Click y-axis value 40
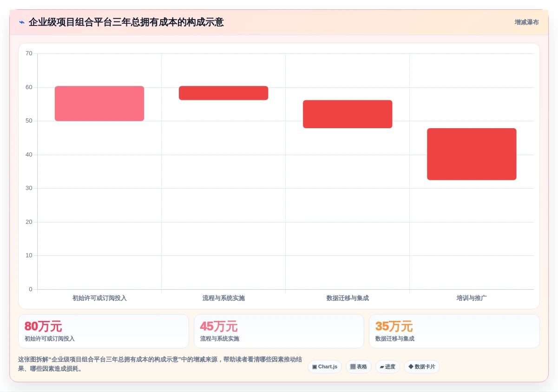 (29, 155)
